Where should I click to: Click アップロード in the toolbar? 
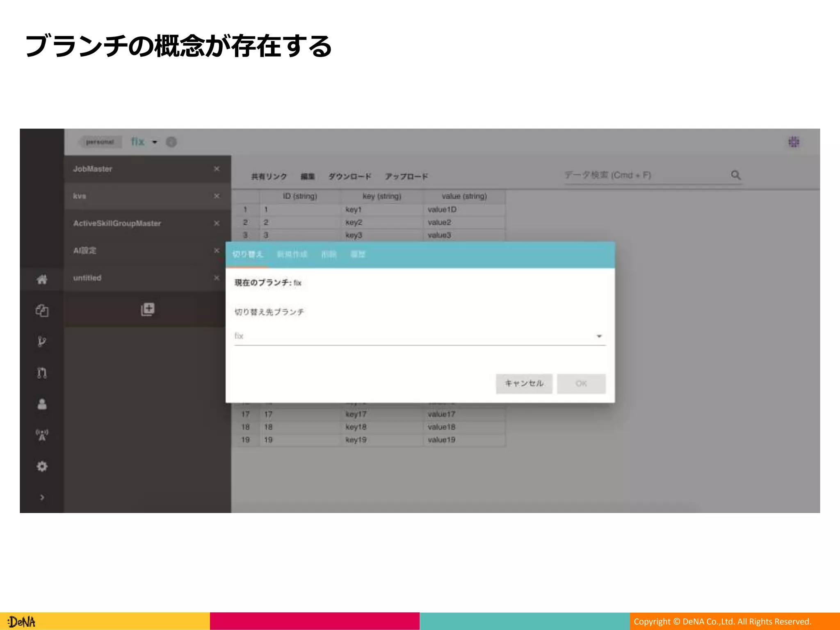click(x=406, y=176)
